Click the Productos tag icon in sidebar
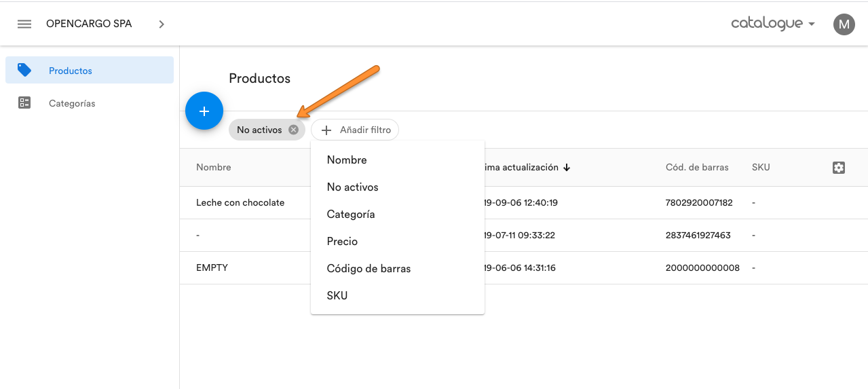Screen dimensions: 868x389 click(24, 70)
